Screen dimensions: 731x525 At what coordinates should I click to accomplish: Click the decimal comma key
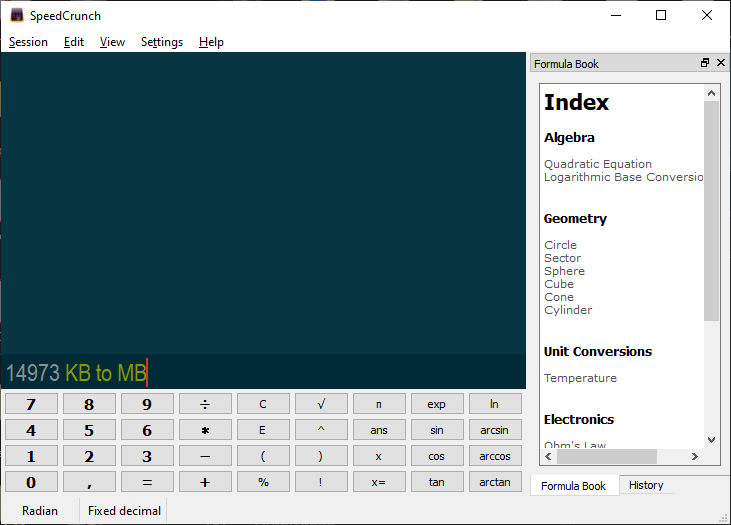(89, 482)
